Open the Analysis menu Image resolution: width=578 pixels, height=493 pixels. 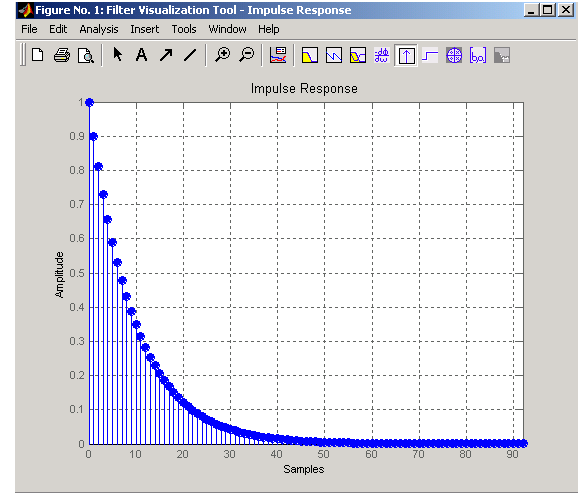coord(99,29)
